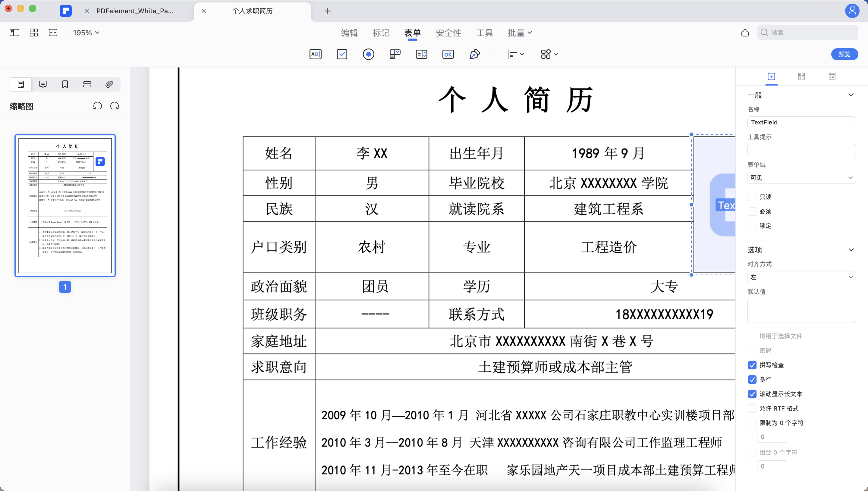
Task: Add a checkbox form field
Action: pos(342,54)
